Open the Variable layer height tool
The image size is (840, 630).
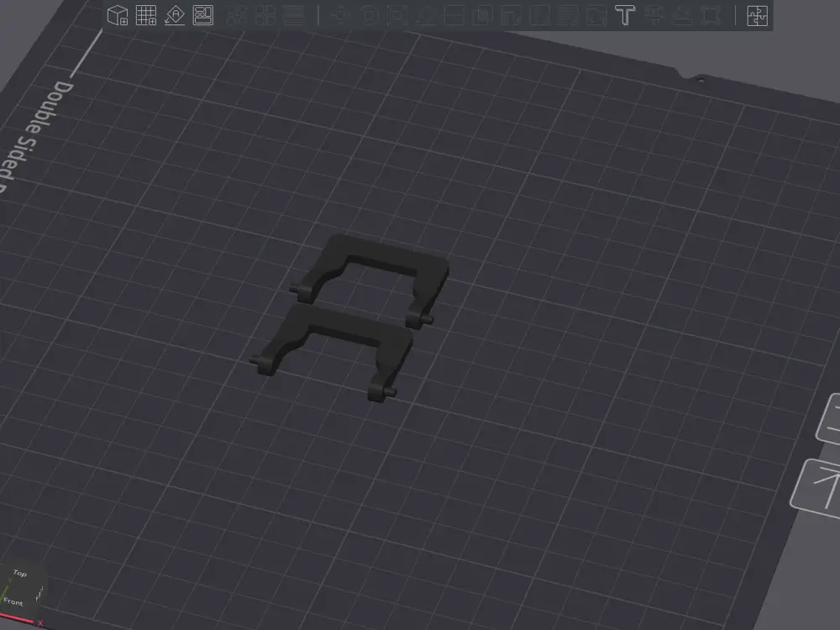293,15
